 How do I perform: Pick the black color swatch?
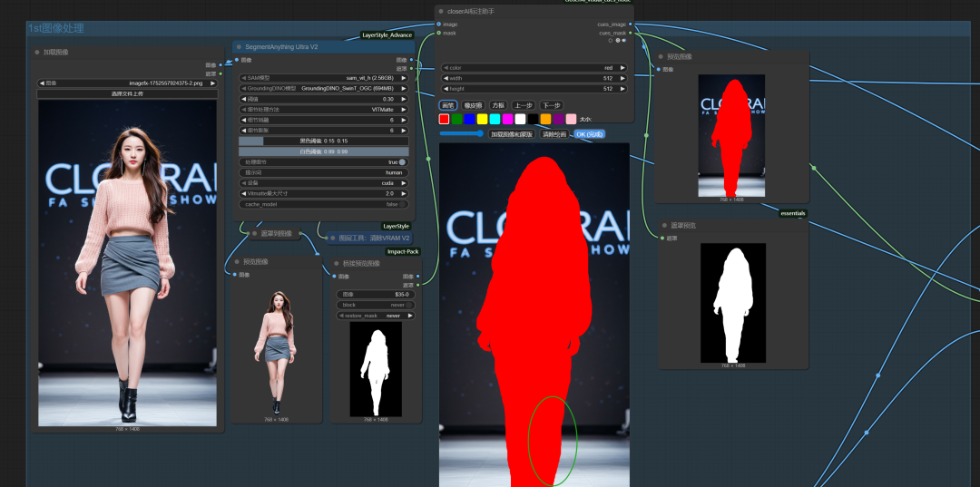534,119
